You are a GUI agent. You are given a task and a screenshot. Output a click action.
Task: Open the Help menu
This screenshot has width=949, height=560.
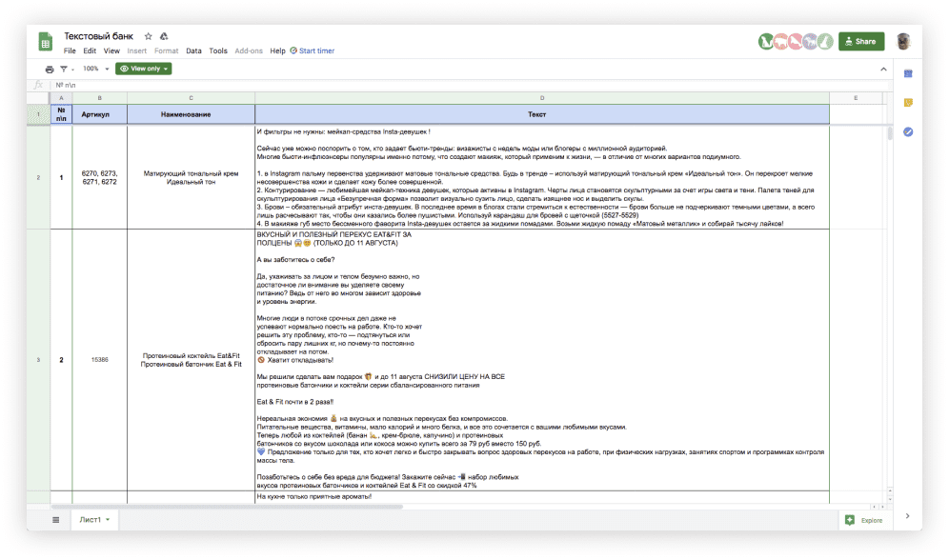coord(277,50)
